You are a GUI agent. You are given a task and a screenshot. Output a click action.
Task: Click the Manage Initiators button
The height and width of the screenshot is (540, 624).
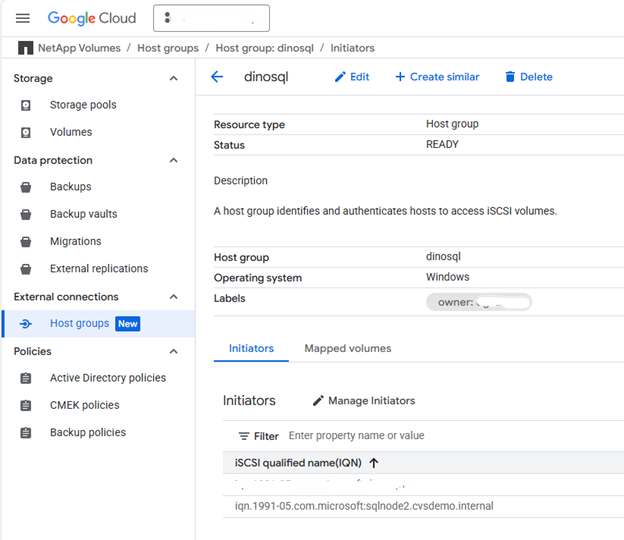[363, 400]
